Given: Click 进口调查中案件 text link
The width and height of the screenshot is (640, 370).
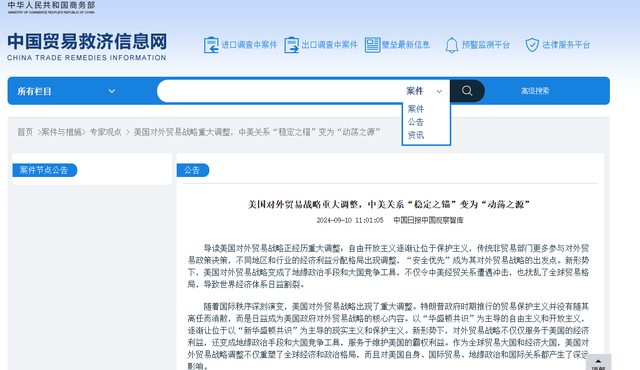Looking at the screenshot, I should pos(249,45).
